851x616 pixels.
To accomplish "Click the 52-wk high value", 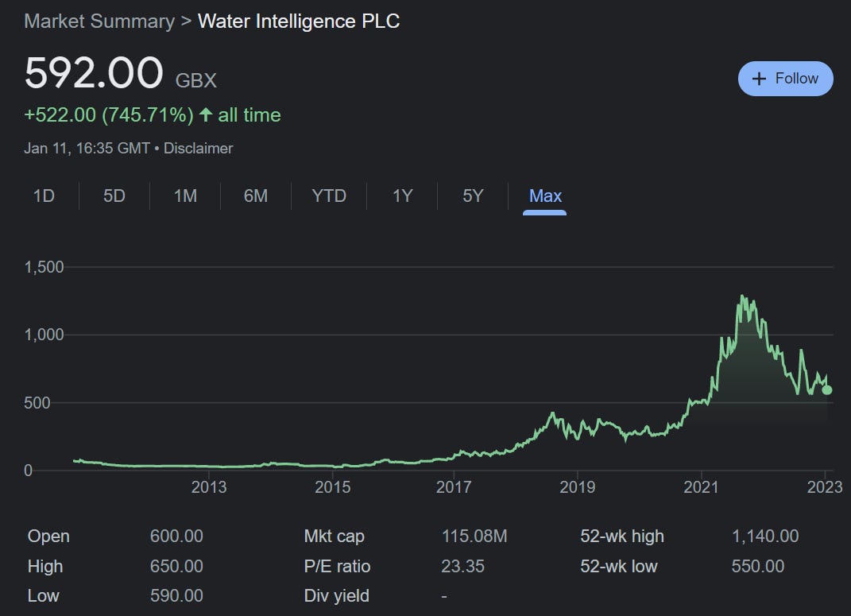I will click(x=765, y=536).
